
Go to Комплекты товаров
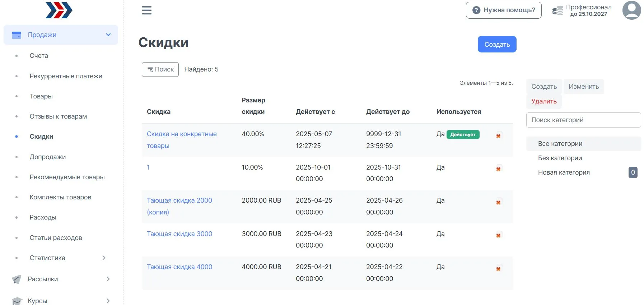click(x=60, y=197)
